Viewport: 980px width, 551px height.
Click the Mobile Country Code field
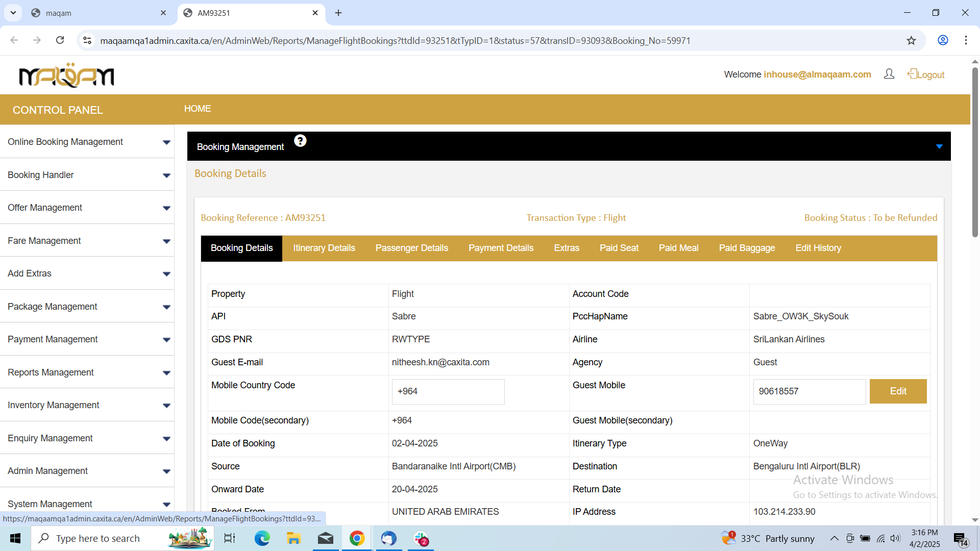tap(448, 391)
